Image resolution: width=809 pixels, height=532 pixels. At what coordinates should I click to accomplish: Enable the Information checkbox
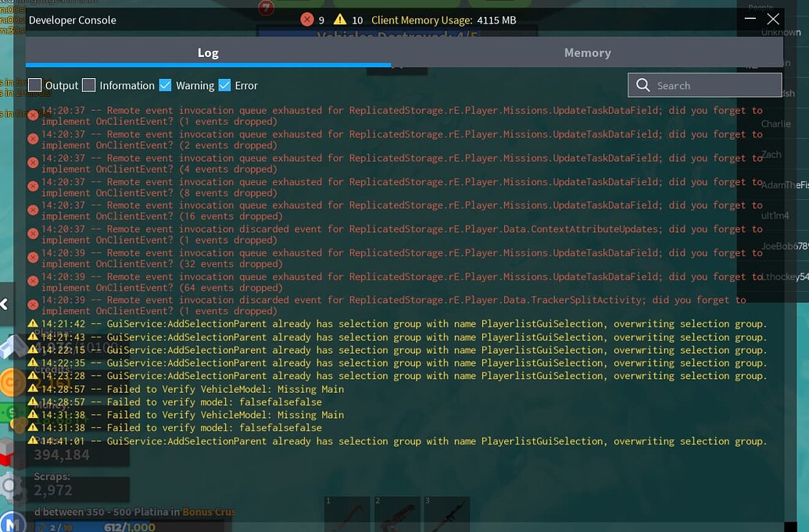(x=88, y=84)
